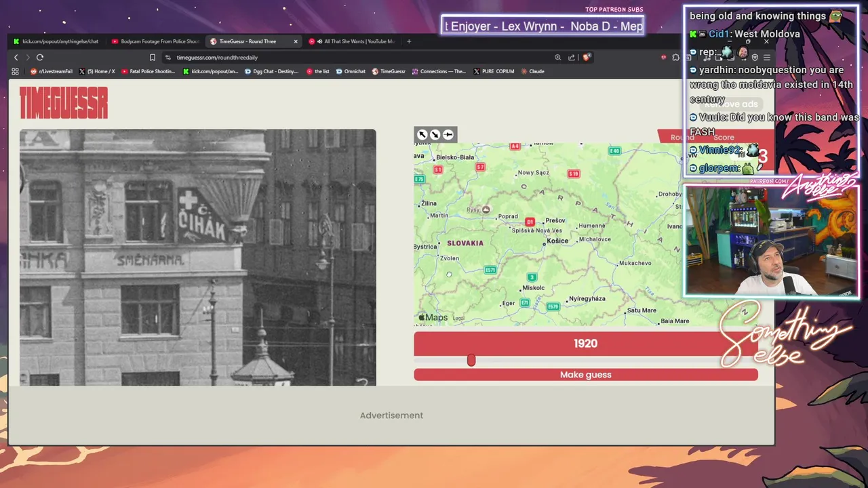
Task: Click the map pin toggle icon
Action: 448,135
